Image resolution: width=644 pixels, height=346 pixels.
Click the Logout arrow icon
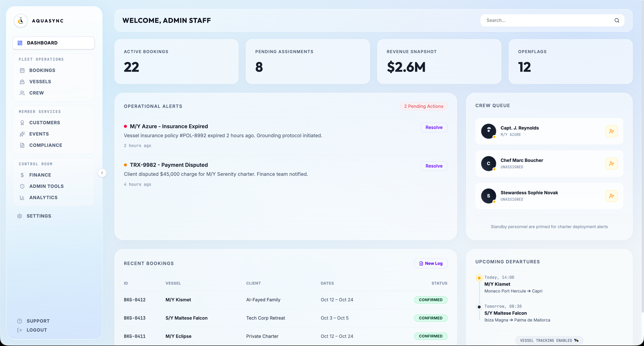[x=20, y=330]
